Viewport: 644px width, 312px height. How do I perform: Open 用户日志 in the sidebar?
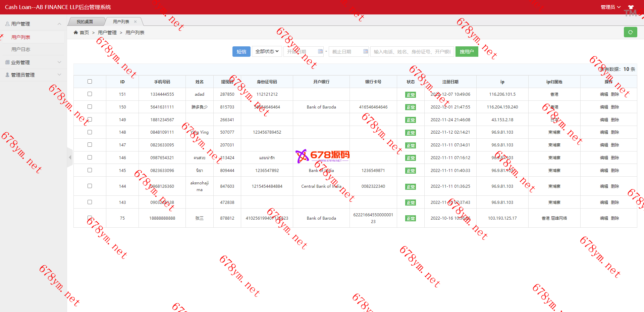click(21, 49)
